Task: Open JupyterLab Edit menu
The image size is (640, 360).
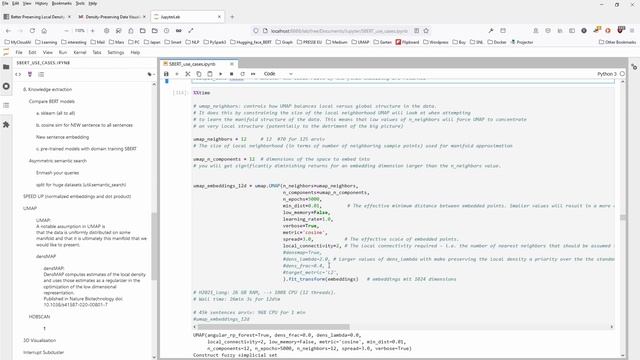Action: pyautogui.click(x=32, y=52)
